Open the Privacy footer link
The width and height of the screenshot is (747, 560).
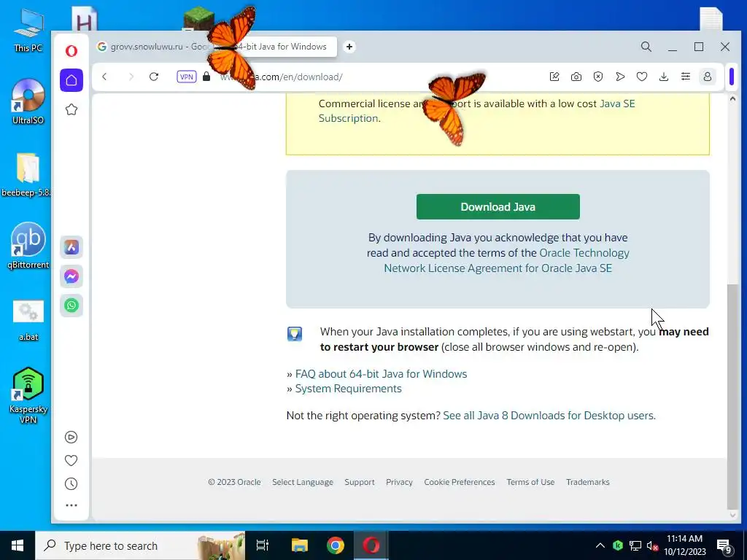399,482
